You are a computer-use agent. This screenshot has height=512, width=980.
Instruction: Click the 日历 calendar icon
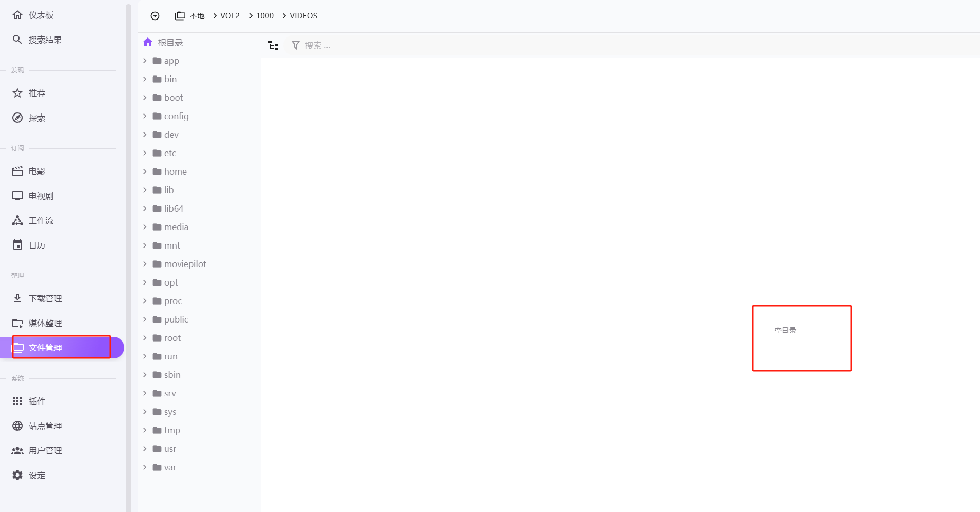pos(17,245)
